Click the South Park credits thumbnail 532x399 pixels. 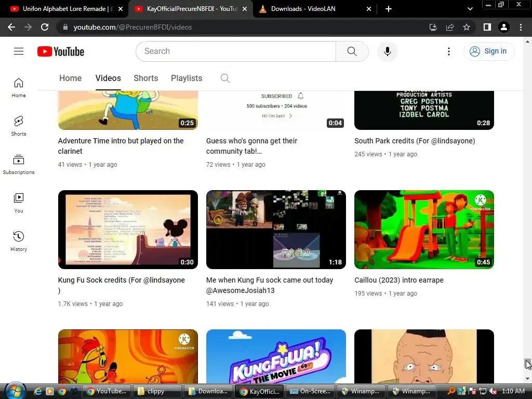pyautogui.click(x=424, y=110)
